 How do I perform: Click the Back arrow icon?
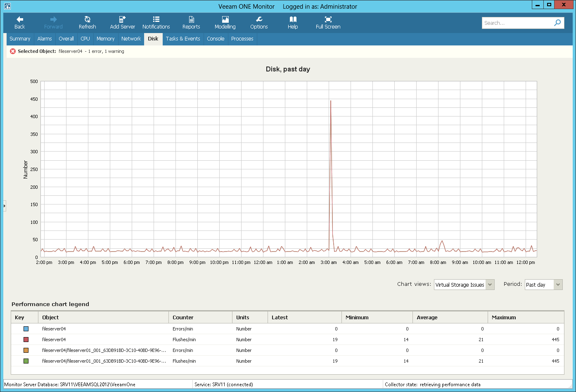[20, 19]
